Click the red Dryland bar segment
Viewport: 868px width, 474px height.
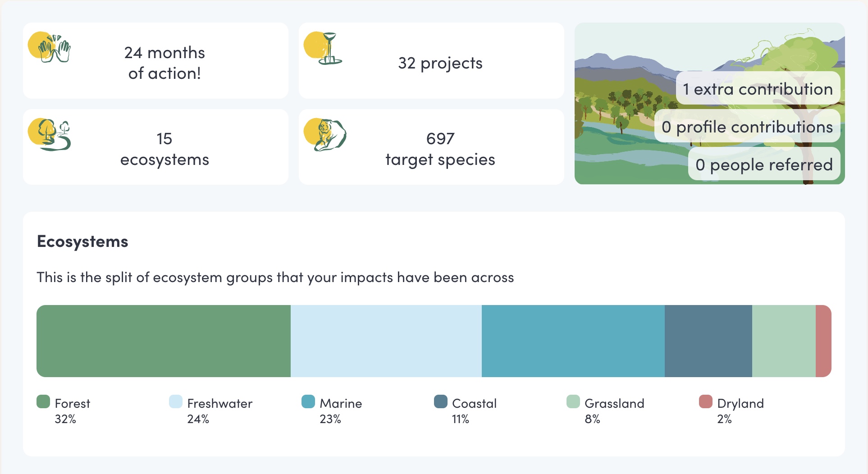click(x=823, y=341)
